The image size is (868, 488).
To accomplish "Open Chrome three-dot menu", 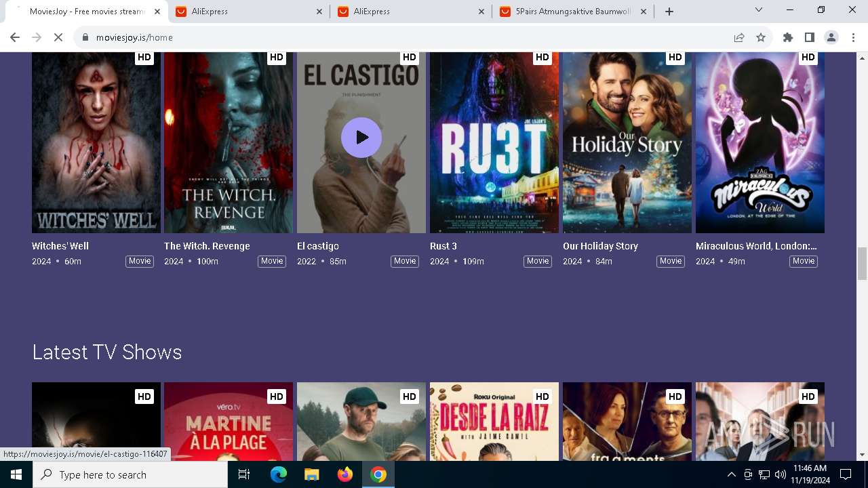I will coord(853,37).
